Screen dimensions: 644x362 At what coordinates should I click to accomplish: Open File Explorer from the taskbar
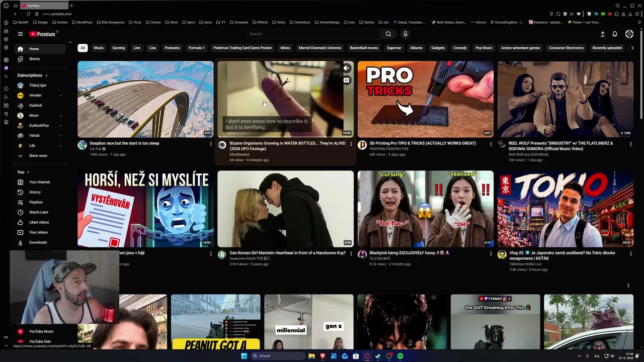[x=311, y=356]
